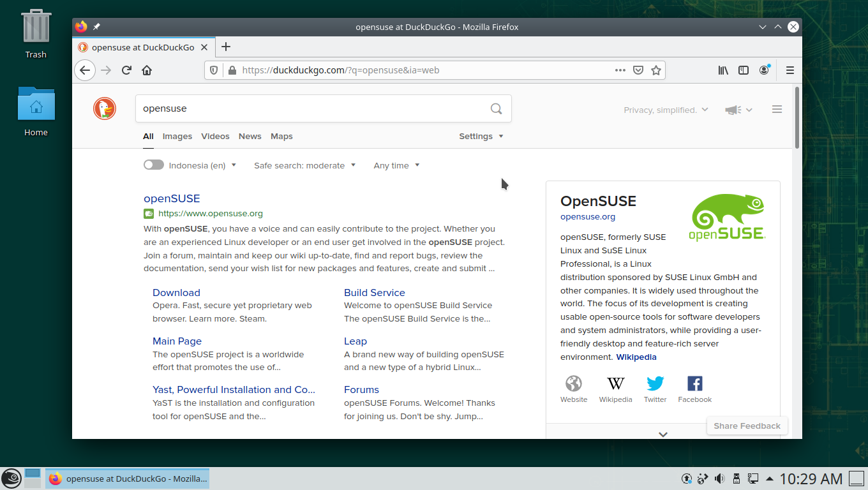Screen dimensions: 868x490
Task: Open the openSUSE application launcher
Action: (11, 479)
